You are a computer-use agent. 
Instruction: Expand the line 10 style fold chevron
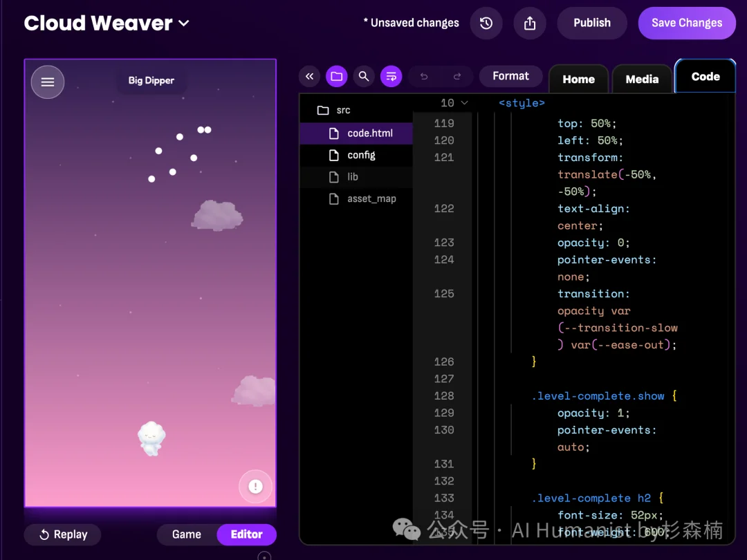[464, 103]
